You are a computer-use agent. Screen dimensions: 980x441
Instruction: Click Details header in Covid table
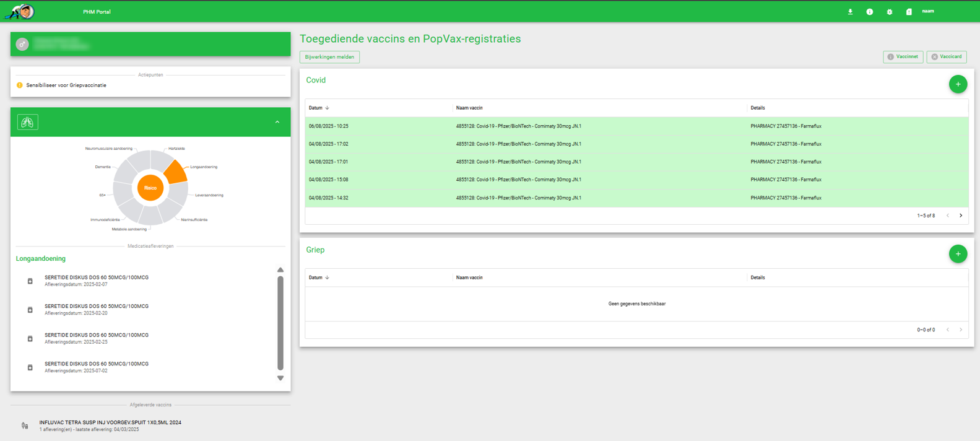coord(758,108)
